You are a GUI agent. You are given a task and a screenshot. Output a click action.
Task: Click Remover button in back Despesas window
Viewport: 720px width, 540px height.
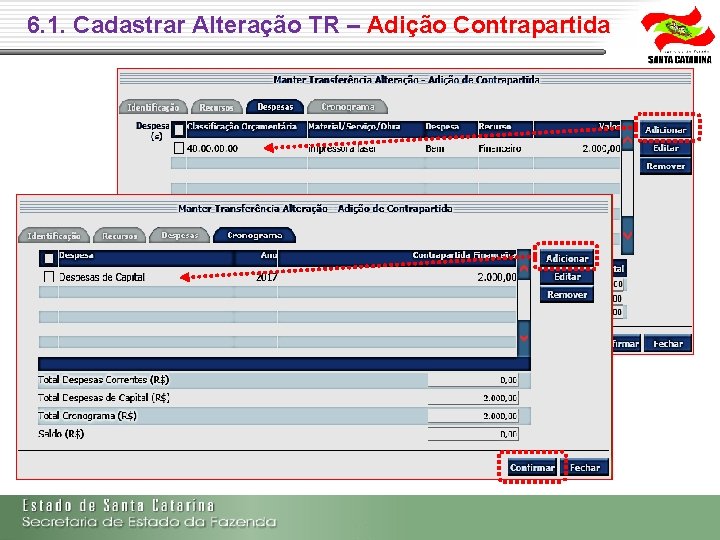pos(665,166)
